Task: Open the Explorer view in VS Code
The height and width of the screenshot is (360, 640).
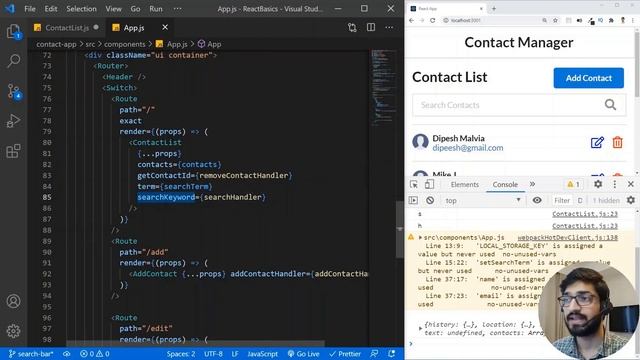Action: point(13,31)
